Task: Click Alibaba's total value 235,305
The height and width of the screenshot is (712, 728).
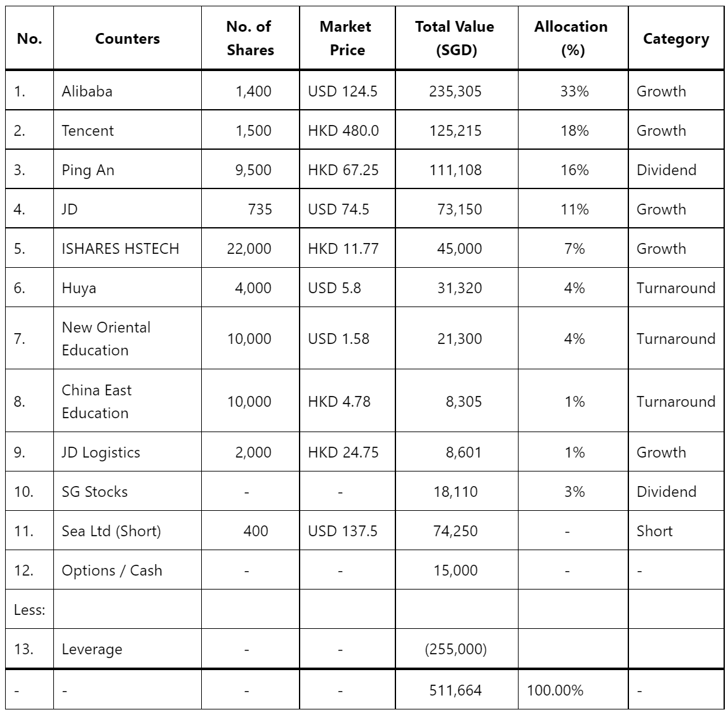Action: pos(455,91)
